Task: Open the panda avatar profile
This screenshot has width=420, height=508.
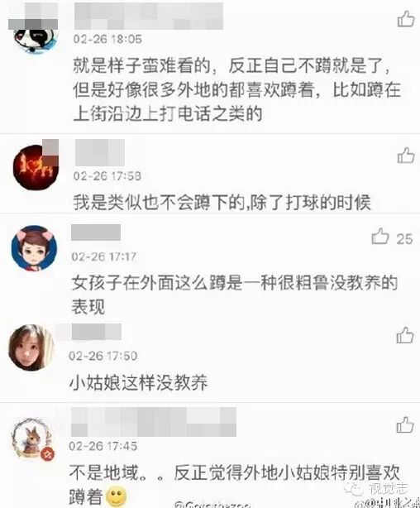Action: (36, 36)
